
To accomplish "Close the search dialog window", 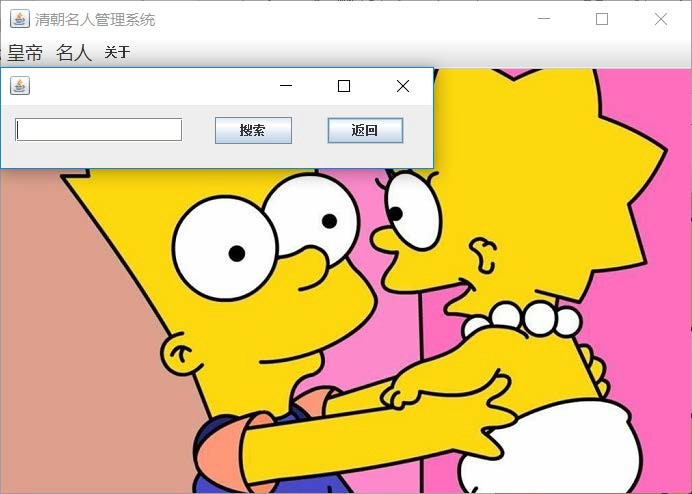I will [x=402, y=86].
